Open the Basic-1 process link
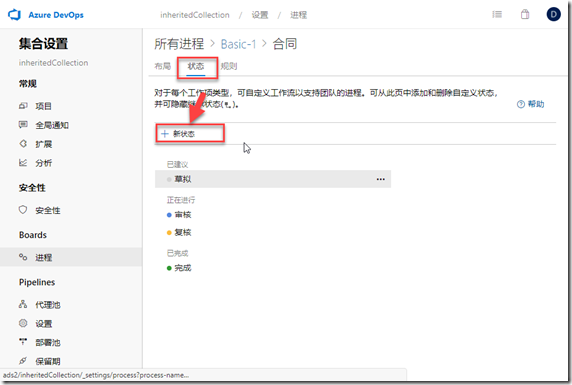This screenshot has height=385, width=572. point(239,44)
